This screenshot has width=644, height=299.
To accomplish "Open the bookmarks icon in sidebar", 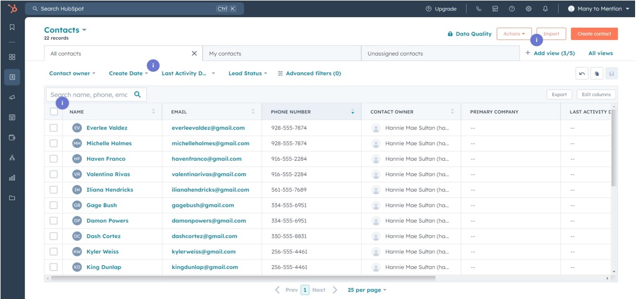I will coord(12,27).
